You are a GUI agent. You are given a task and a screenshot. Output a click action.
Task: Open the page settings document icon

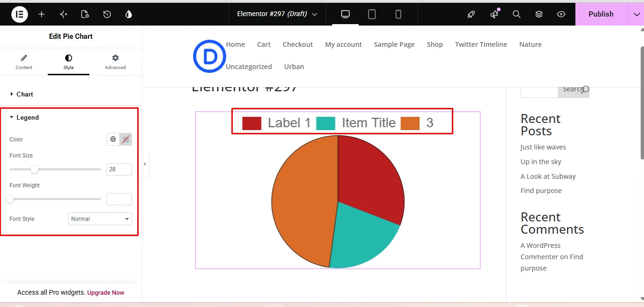tap(85, 14)
